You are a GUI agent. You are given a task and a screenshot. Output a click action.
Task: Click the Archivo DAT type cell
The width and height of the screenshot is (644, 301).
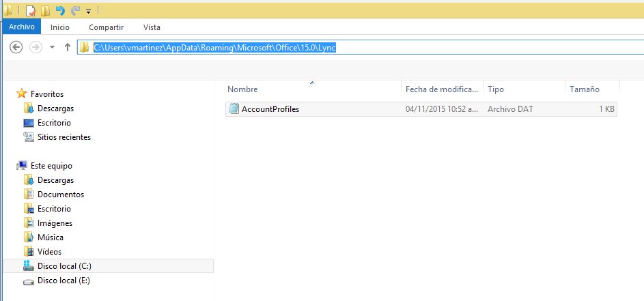pos(511,109)
